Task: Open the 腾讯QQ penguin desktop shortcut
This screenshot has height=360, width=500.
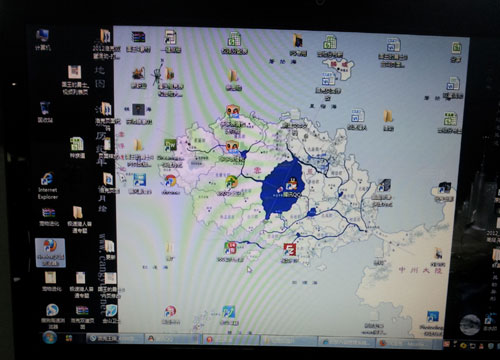Action: tap(291, 187)
